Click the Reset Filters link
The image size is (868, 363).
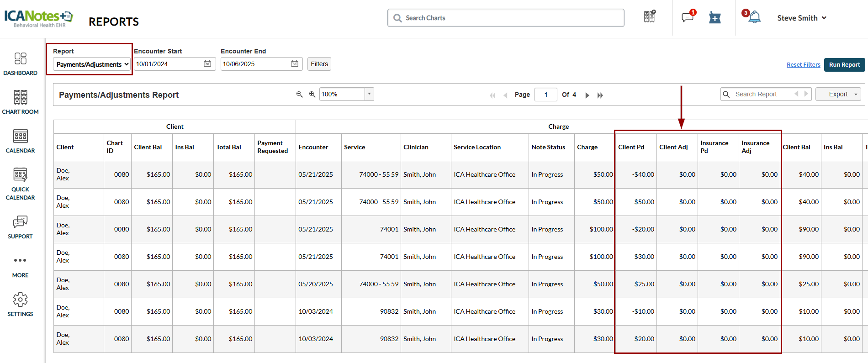click(803, 64)
